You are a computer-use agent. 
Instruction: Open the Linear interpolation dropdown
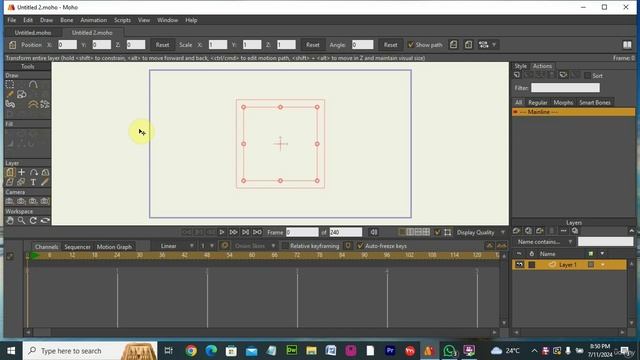(176, 246)
